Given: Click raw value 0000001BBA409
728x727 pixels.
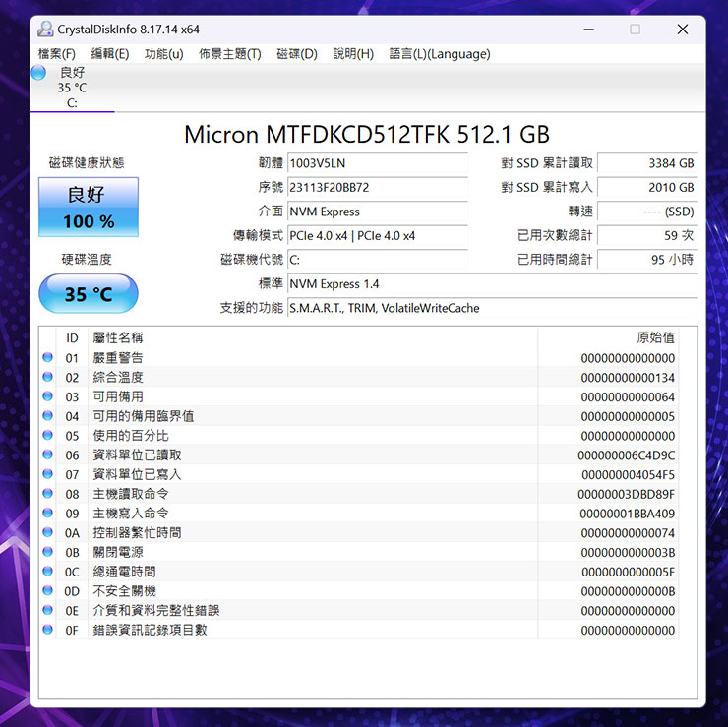Looking at the screenshot, I should pos(628,514).
